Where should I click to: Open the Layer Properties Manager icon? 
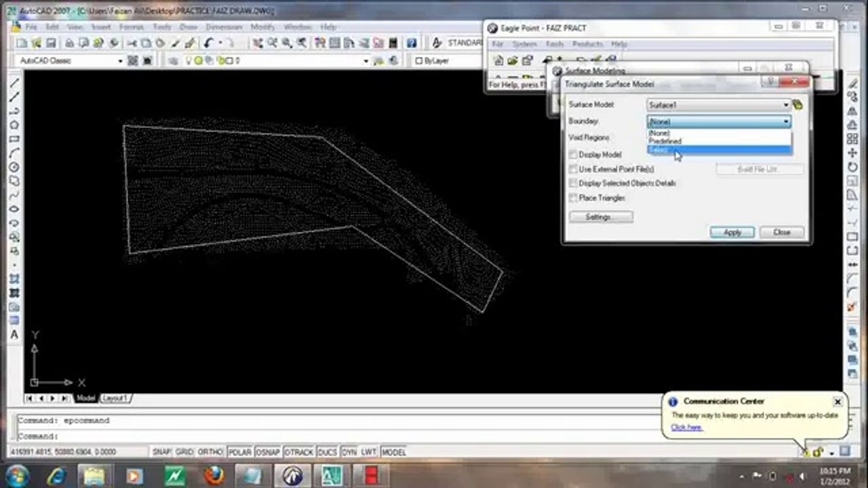[173, 61]
